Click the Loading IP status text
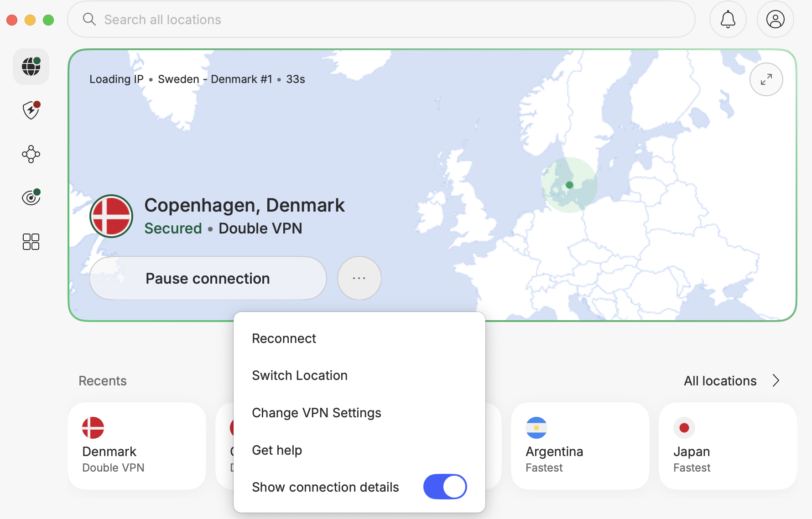 [116, 79]
